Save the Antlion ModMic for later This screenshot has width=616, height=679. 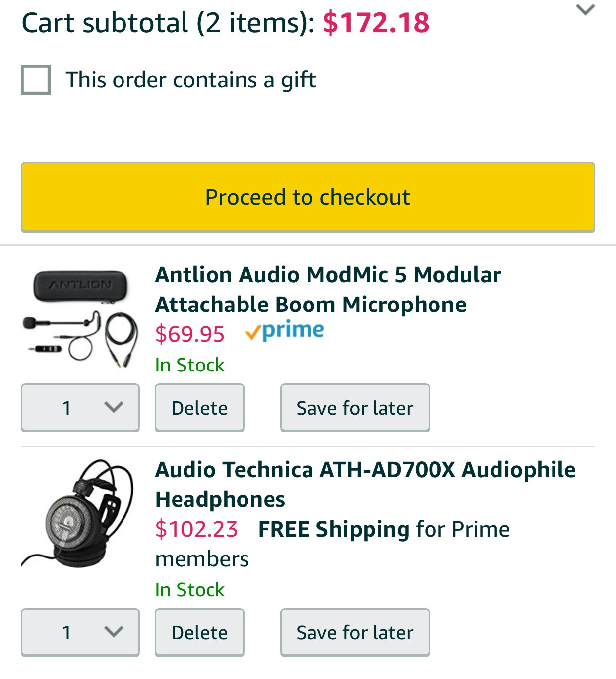click(x=355, y=408)
